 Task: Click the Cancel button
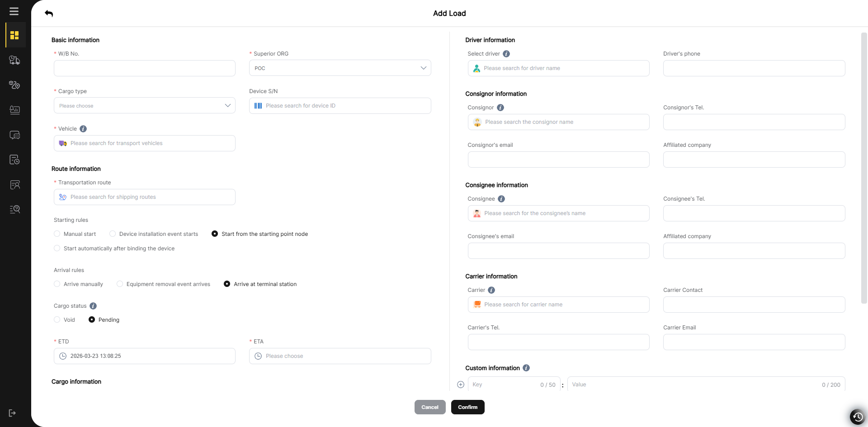pos(430,407)
